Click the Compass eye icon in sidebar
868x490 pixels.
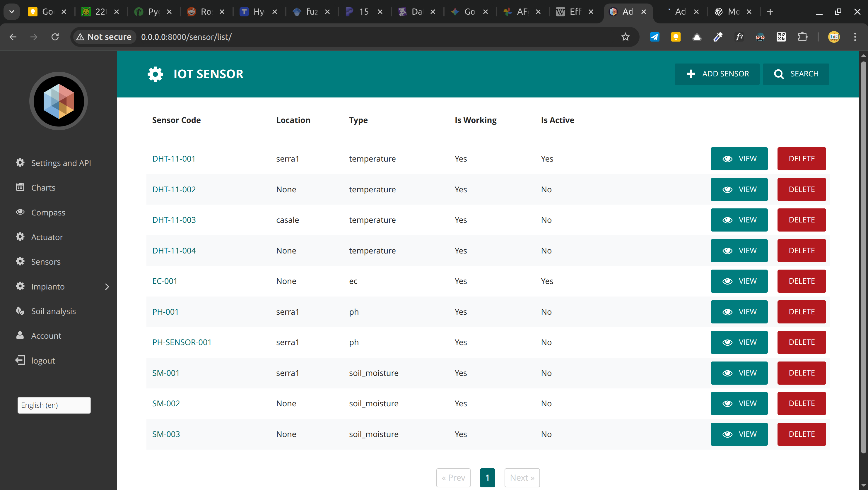point(20,212)
